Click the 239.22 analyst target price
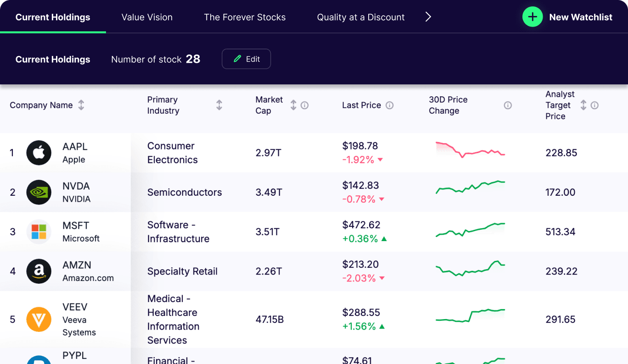This screenshot has width=628, height=364. click(x=561, y=271)
